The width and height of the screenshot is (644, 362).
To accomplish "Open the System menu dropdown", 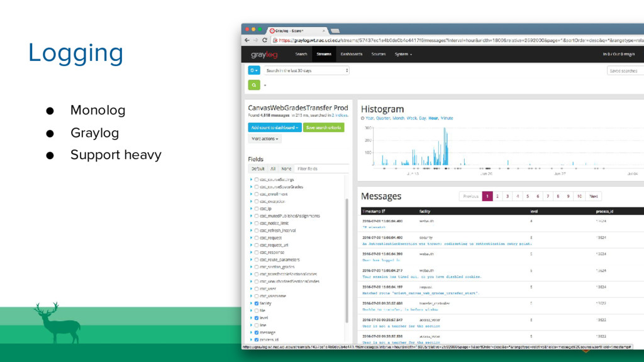I will coord(403,54).
